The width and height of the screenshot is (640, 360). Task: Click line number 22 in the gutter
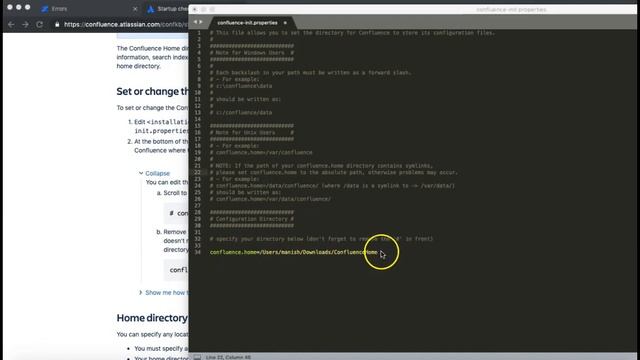(198, 172)
